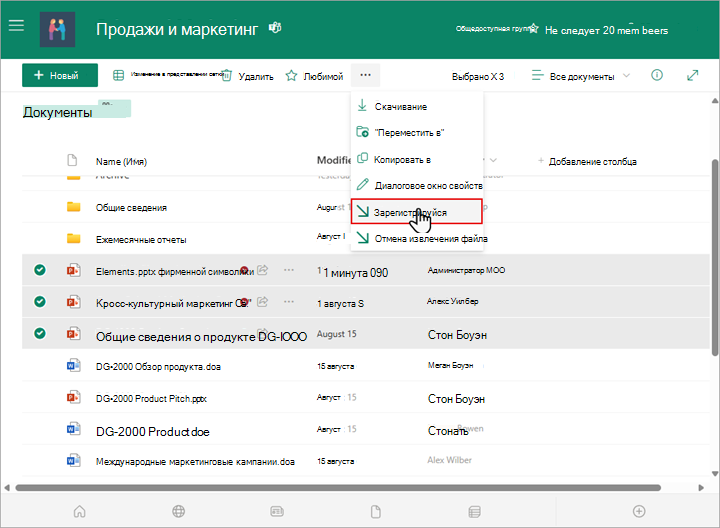720x528 pixels.
Task: Open the Elements.pptx file name
Action: (x=174, y=272)
